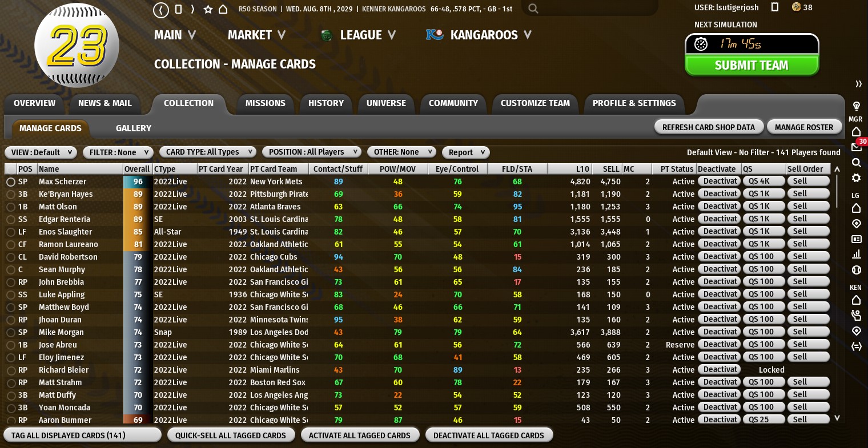Open the GALLERY sub-tab
Viewport: 868px width, 448px height.
click(134, 128)
